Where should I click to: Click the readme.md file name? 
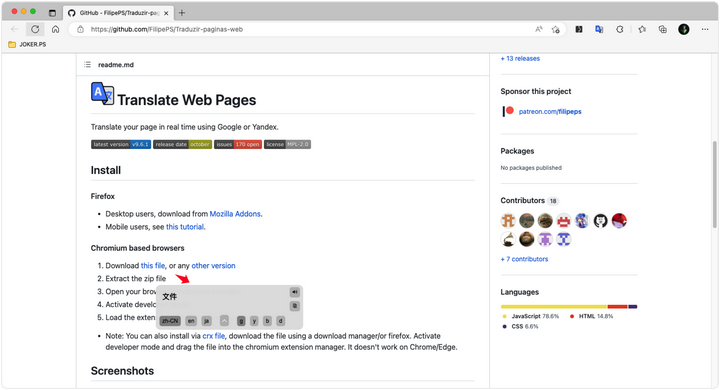[x=116, y=65]
